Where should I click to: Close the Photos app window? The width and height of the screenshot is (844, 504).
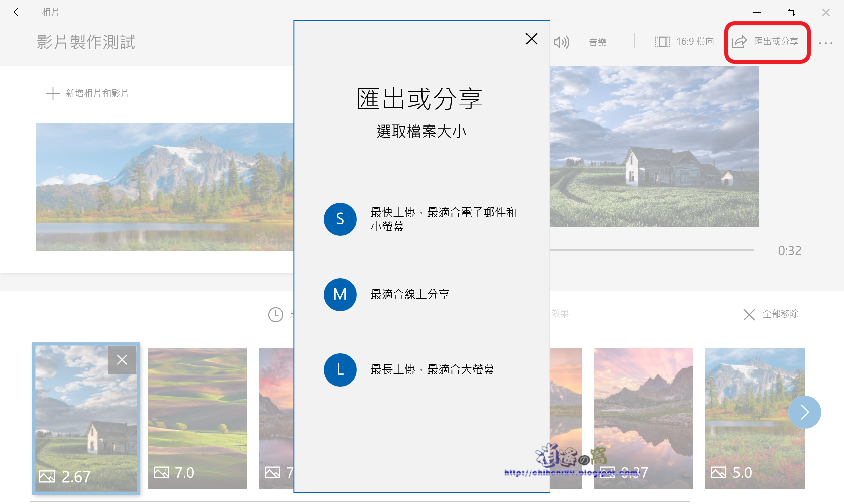(x=826, y=12)
